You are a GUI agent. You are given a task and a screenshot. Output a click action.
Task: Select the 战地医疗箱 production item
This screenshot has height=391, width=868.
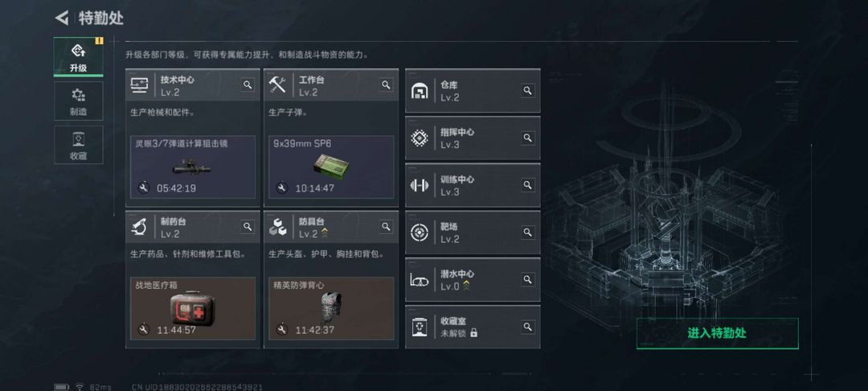193,308
